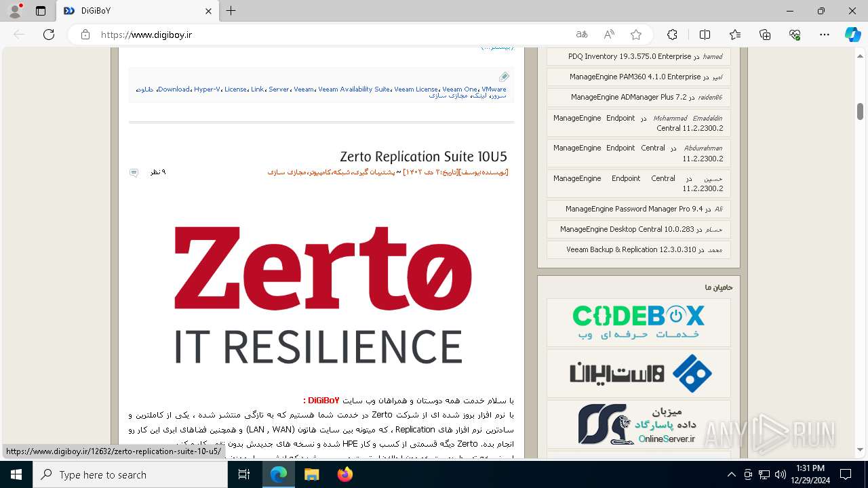Click the page vertical scrollbar thumb

click(861, 111)
